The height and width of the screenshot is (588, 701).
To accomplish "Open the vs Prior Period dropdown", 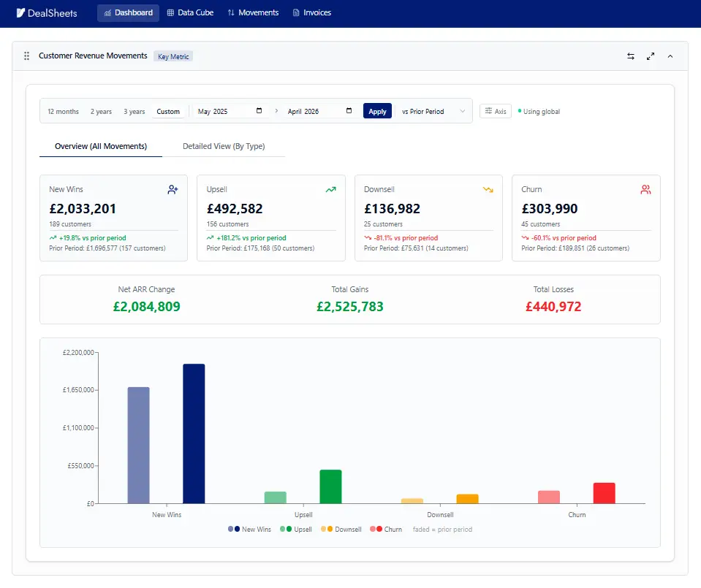I will 433,111.
